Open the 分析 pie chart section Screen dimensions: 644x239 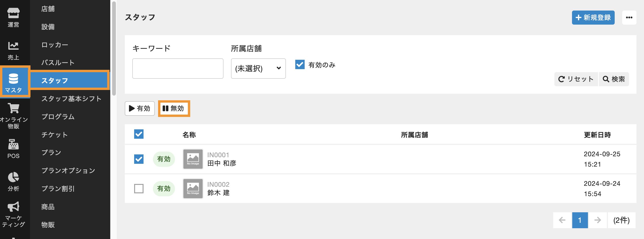[13, 182]
